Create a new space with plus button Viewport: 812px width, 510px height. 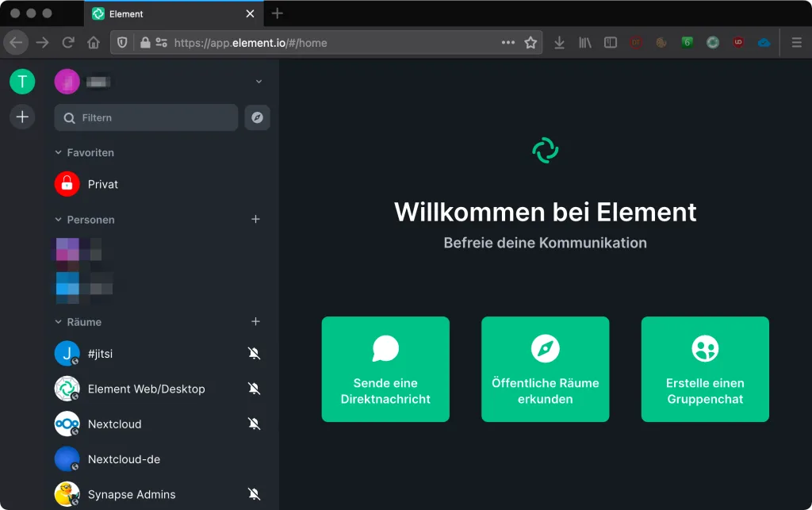pyautogui.click(x=22, y=117)
